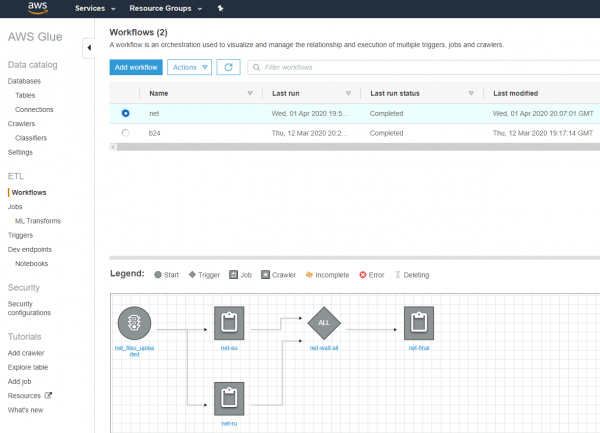Select the net-ru job node

230,398
